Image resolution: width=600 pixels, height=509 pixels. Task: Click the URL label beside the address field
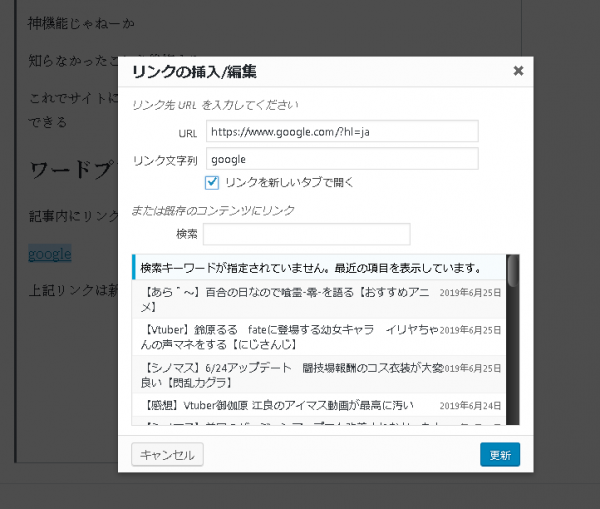187,132
